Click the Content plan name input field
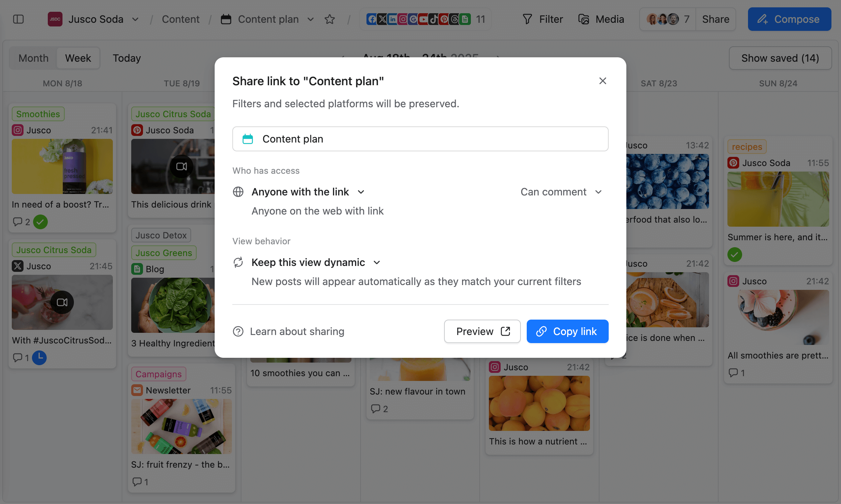Image resolution: width=841 pixels, height=504 pixels. [x=420, y=139]
